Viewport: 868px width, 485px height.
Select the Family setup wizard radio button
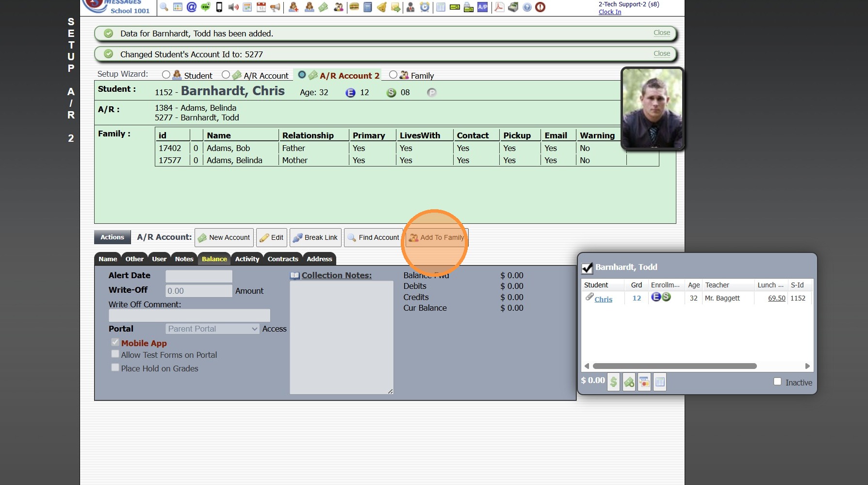pos(393,75)
